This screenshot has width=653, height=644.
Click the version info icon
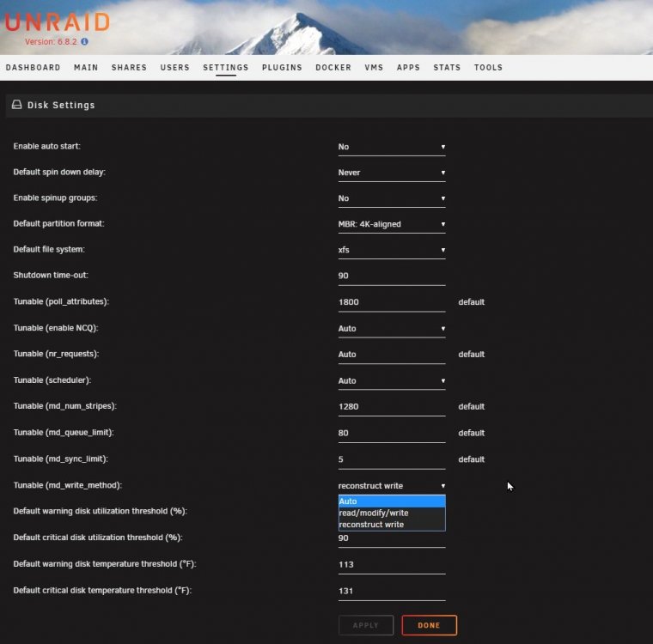click(84, 41)
